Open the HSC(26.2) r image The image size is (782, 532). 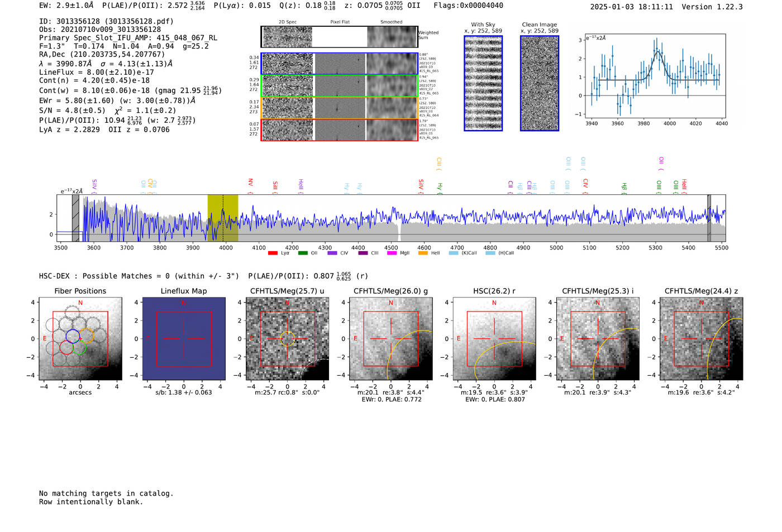494,339
